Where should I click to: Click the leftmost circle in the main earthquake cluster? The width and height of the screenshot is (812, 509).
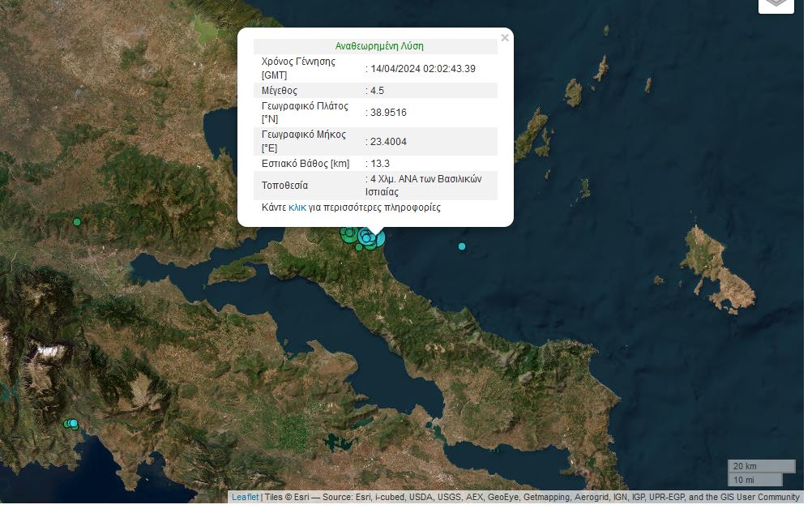click(x=344, y=233)
